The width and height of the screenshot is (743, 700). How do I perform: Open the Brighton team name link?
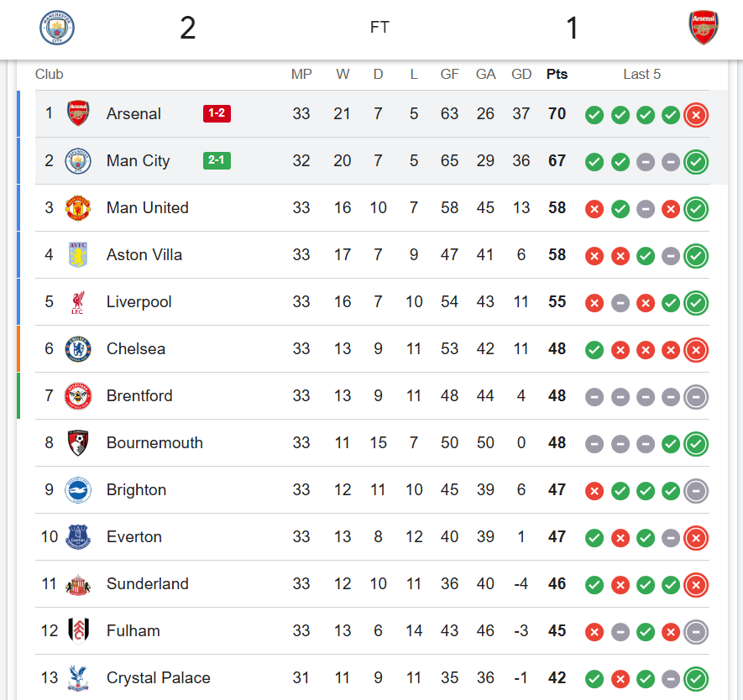(136, 490)
